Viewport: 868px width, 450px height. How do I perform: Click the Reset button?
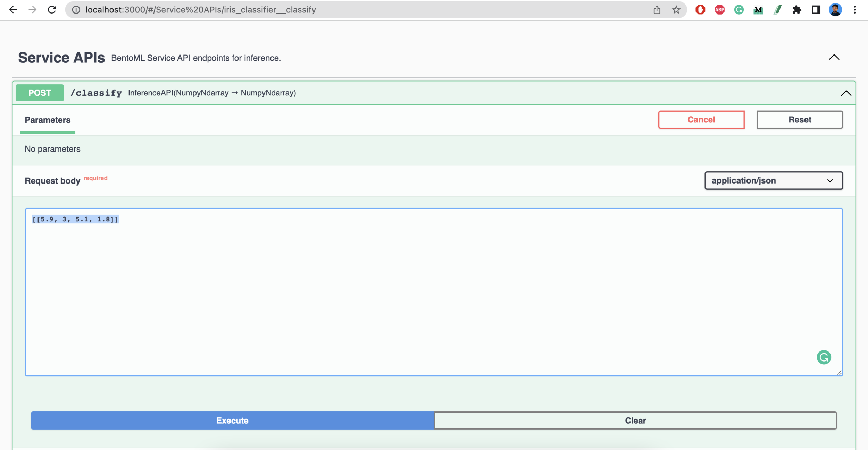pyautogui.click(x=799, y=120)
